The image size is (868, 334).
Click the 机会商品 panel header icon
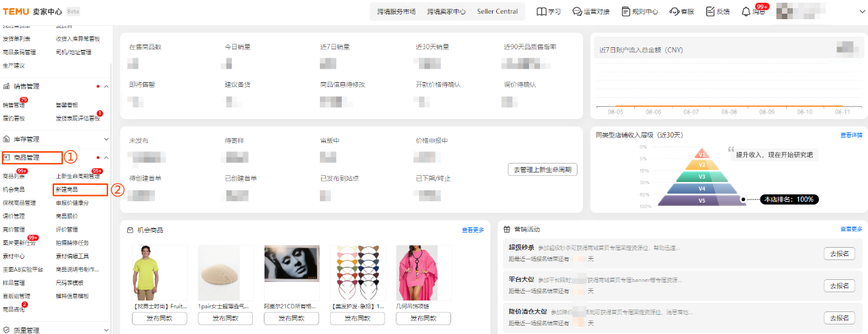130,230
